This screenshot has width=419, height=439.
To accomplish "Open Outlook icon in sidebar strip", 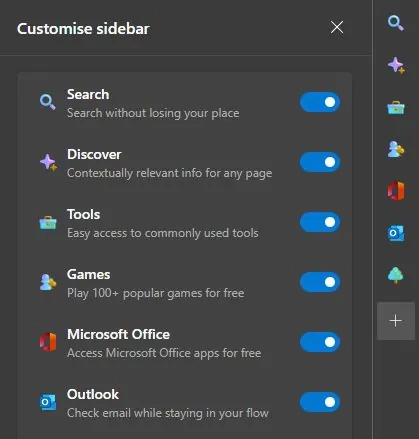I will point(396,233).
